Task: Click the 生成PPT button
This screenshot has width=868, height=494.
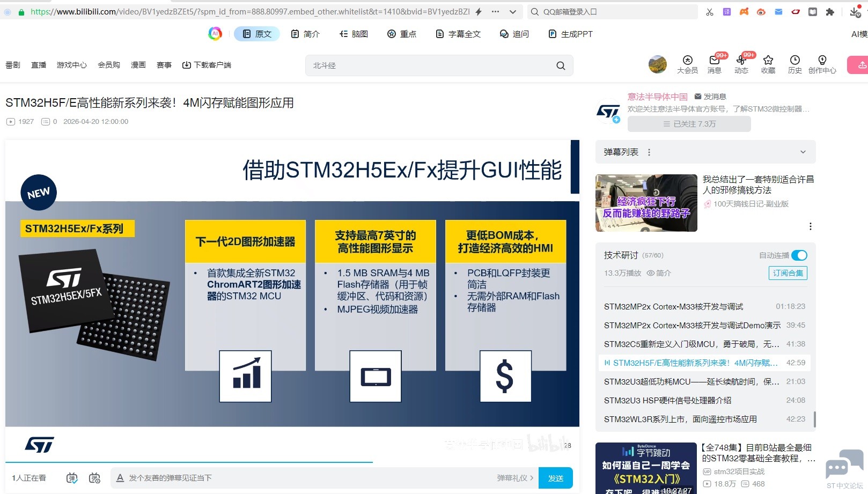Action: pos(570,34)
